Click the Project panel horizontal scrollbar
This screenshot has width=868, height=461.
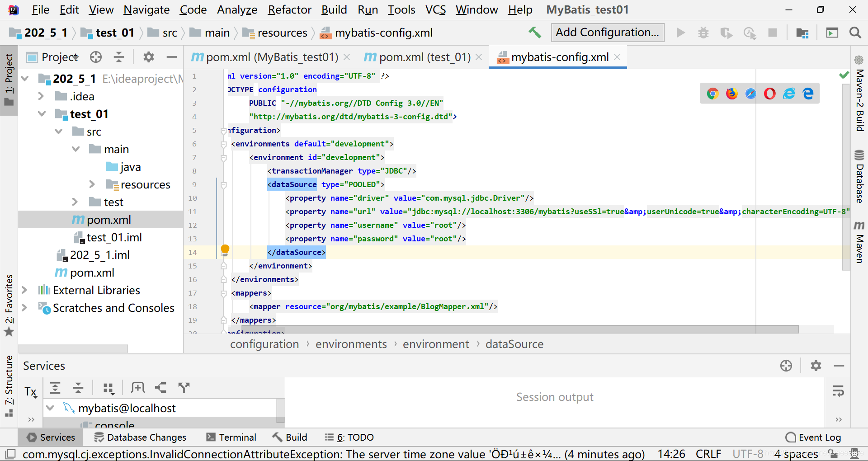(x=73, y=349)
